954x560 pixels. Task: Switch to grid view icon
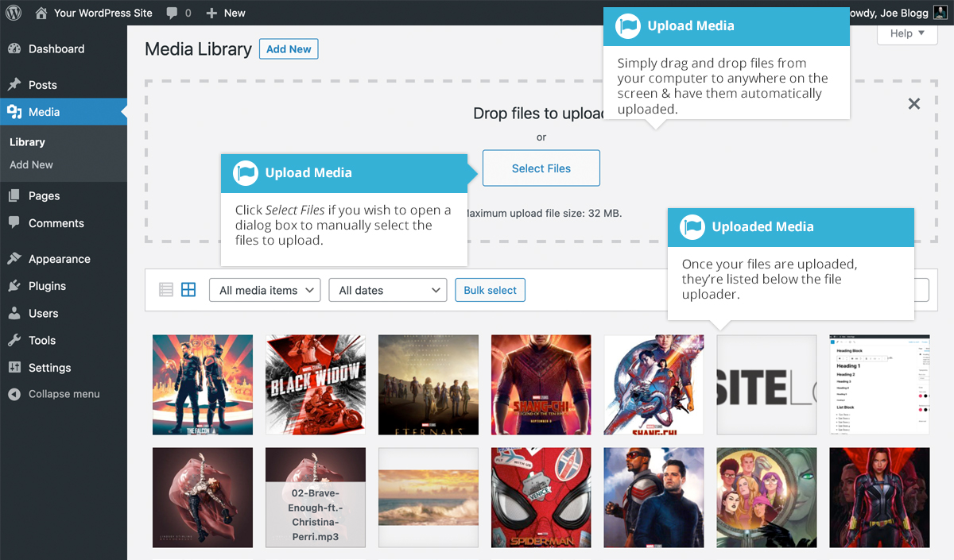pyautogui.click(x=188, y=290)
